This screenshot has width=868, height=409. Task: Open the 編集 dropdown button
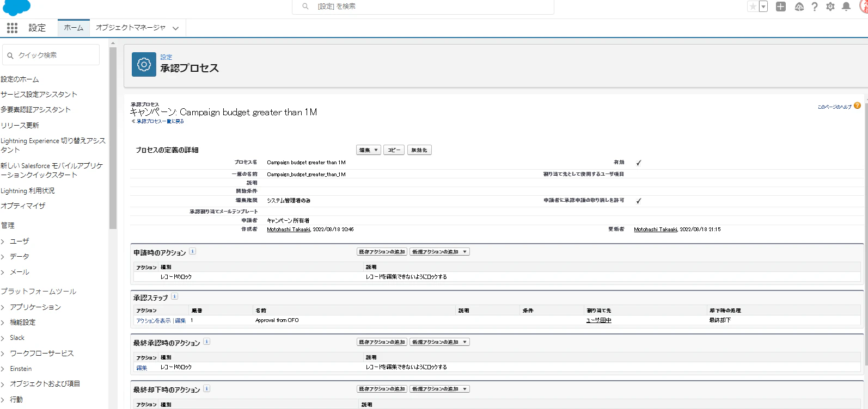369,150
